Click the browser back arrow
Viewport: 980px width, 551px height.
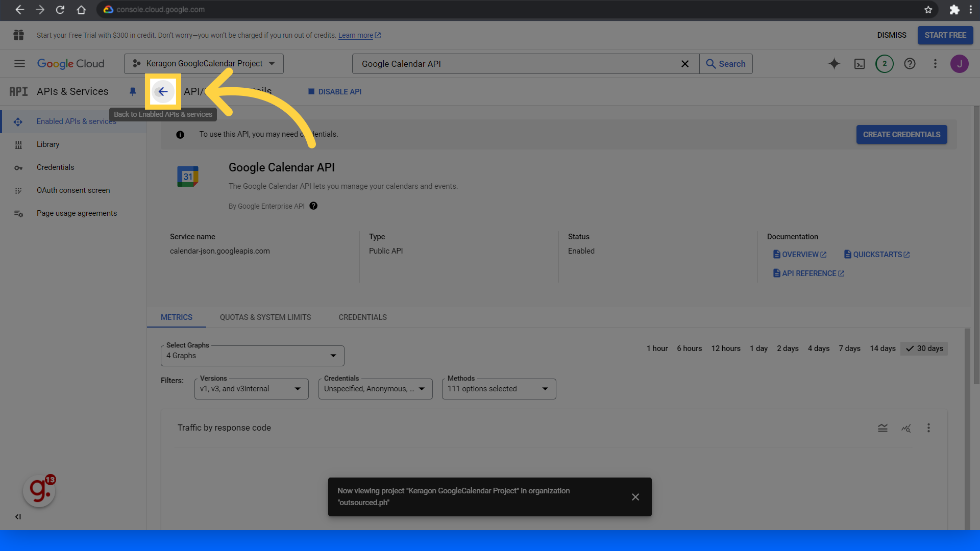coord(19,10)
